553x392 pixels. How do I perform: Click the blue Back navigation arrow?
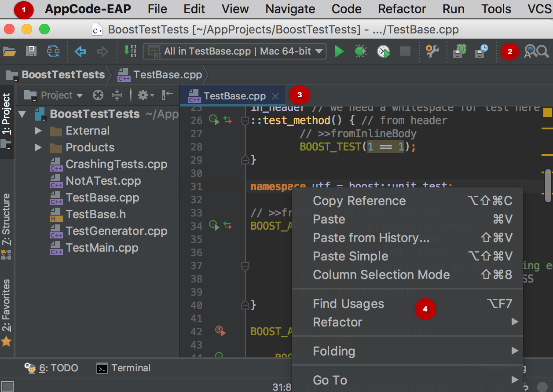pos(80,51)
